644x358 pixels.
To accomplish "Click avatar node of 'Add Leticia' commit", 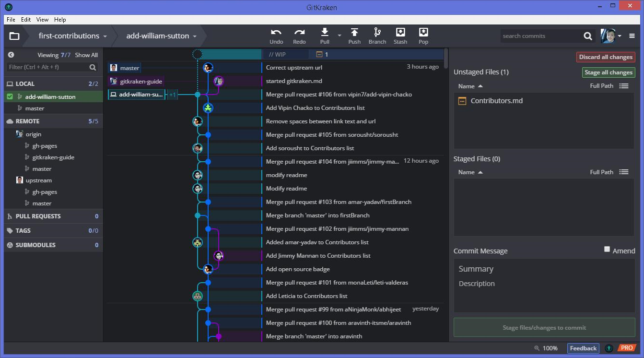I will (198, 296).
